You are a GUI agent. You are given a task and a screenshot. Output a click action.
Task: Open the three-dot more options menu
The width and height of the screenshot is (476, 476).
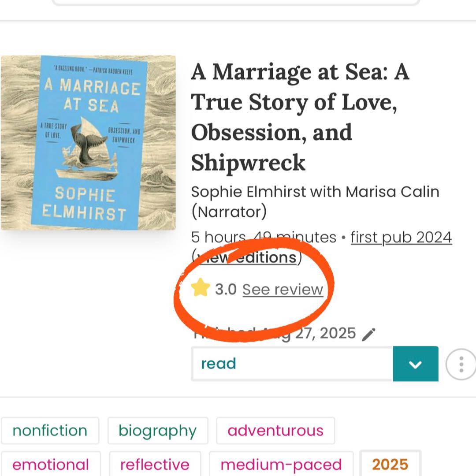(461, 364)
